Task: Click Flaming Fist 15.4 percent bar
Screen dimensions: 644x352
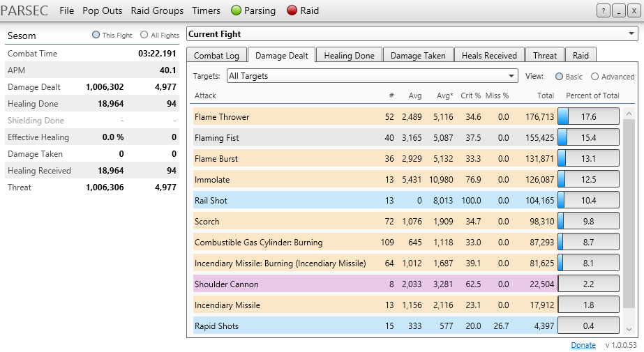Action: click(x=589, y=137)
